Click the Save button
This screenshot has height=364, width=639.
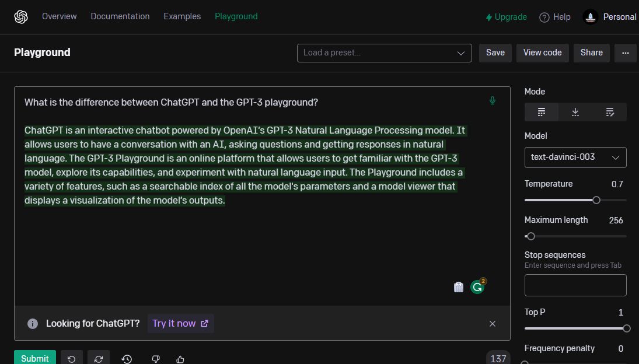click(x=495, y=53)
